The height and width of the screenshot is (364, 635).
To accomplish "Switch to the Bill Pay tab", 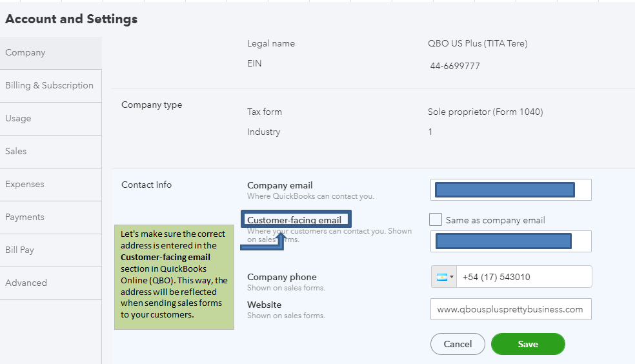I will click(x=50, y=250).
